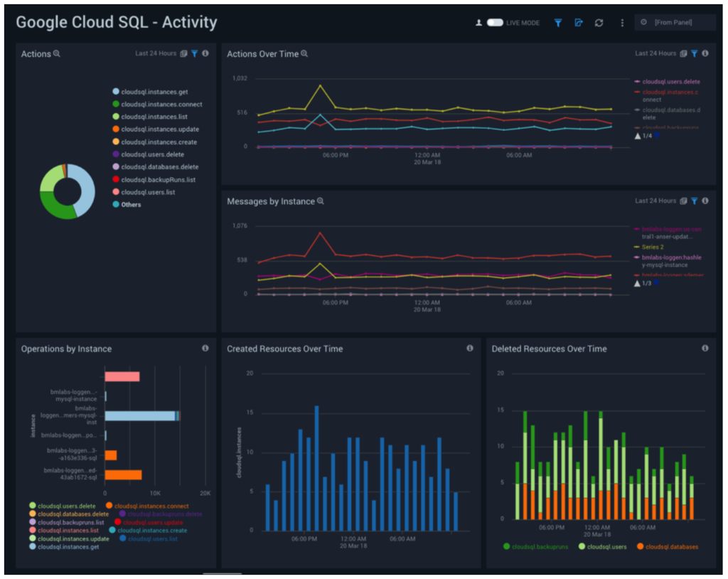Image resolution: width=728 pixels, height=579 pixels.
Task: Click filter icon in Messages by Instance panel
Action: tap(694, 201)
